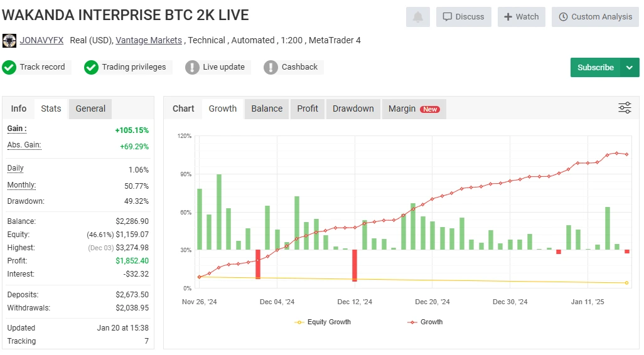Open the Discuss comments button
The height and width of the screenshot is (355, 644).
point(464,17)
